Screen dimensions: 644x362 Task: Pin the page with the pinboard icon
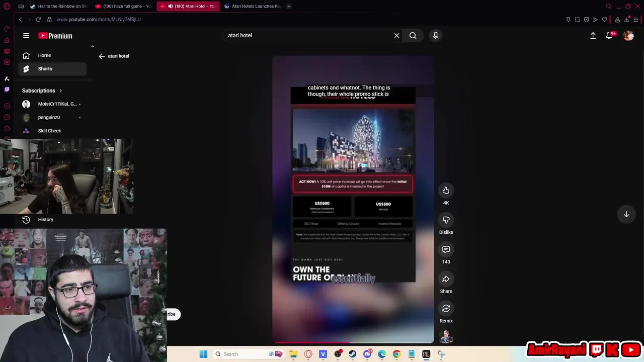tap(568, 20)
